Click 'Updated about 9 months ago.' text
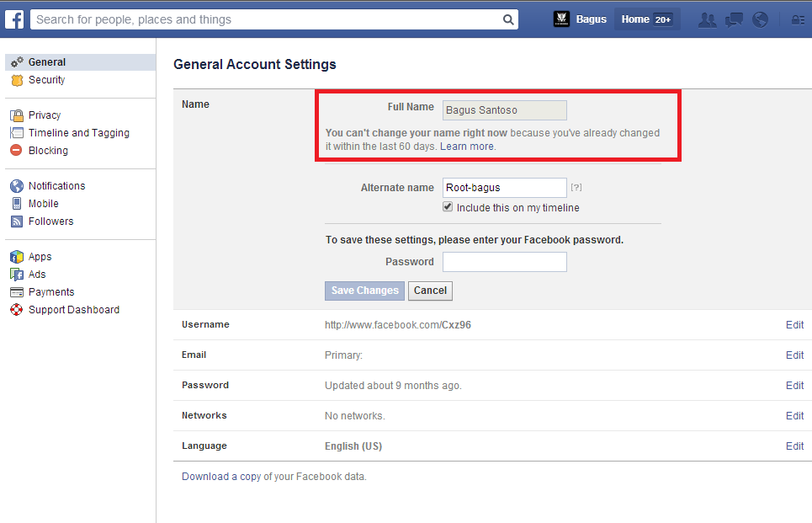812x523 pixels. click(x=393, y=386)
